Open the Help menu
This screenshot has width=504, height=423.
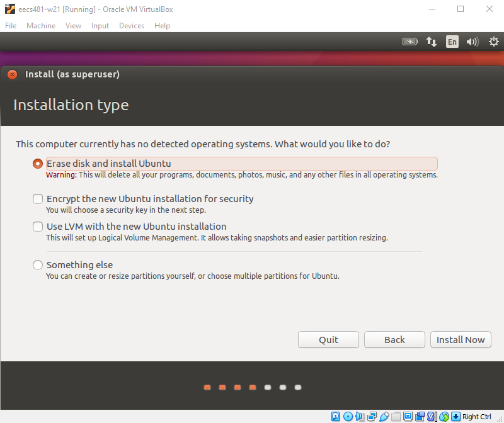(162, 26)
